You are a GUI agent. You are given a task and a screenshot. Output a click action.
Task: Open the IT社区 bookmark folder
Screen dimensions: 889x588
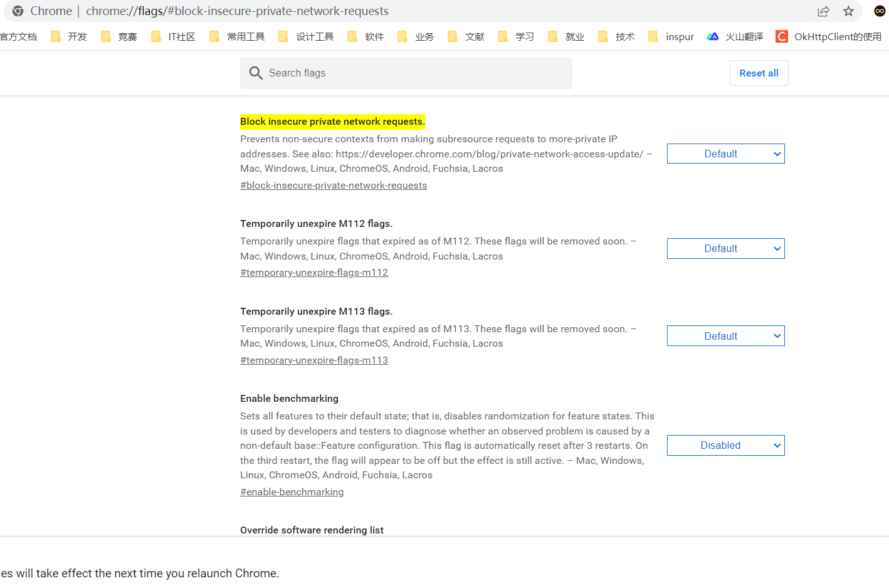pos(173,36)
